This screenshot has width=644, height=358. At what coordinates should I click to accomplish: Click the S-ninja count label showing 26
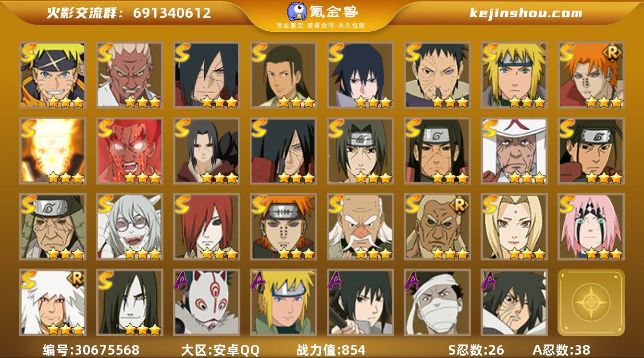pyautogui.click(x=476, y=350)
